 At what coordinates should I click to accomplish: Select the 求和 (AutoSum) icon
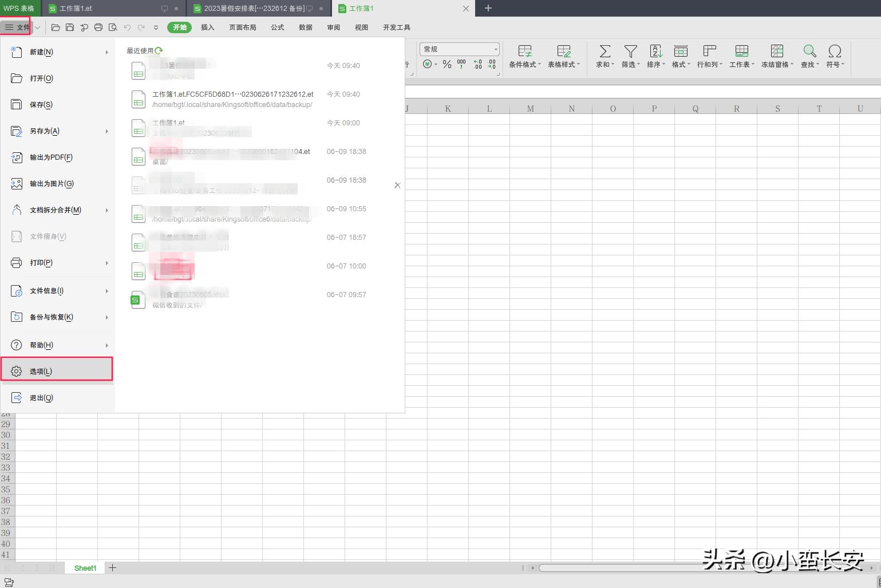603,56
